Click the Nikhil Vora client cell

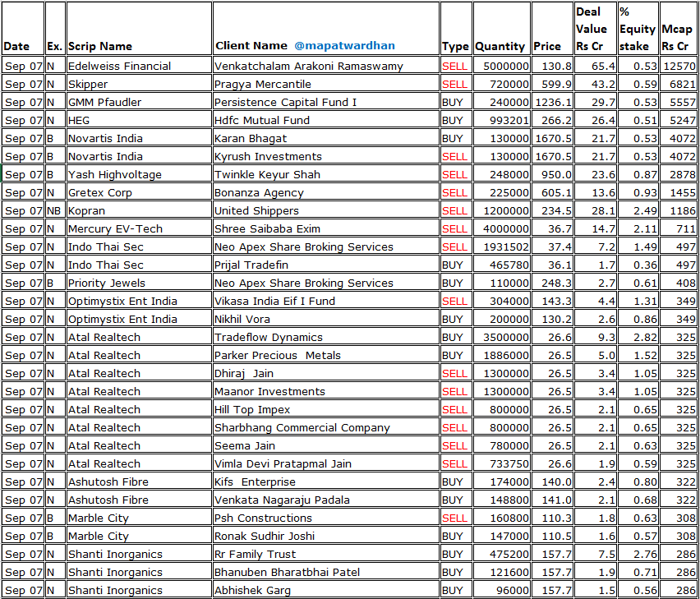point(326,319)
